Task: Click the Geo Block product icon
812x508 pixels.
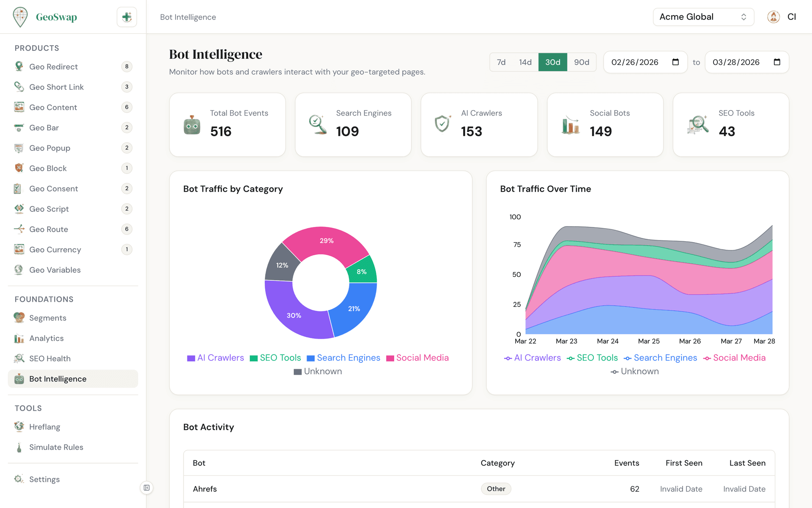Action: click(19, 168)
